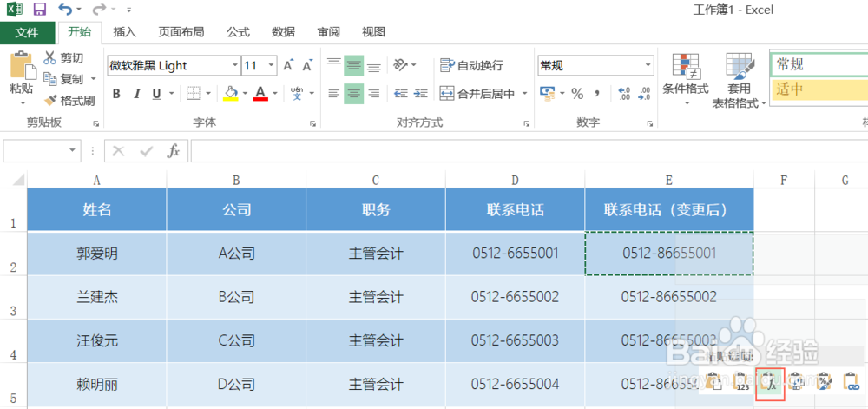Choose Paste Formatting (% brush) option
The height and width of the screenshot is (409, 868).
pos(824,380)
